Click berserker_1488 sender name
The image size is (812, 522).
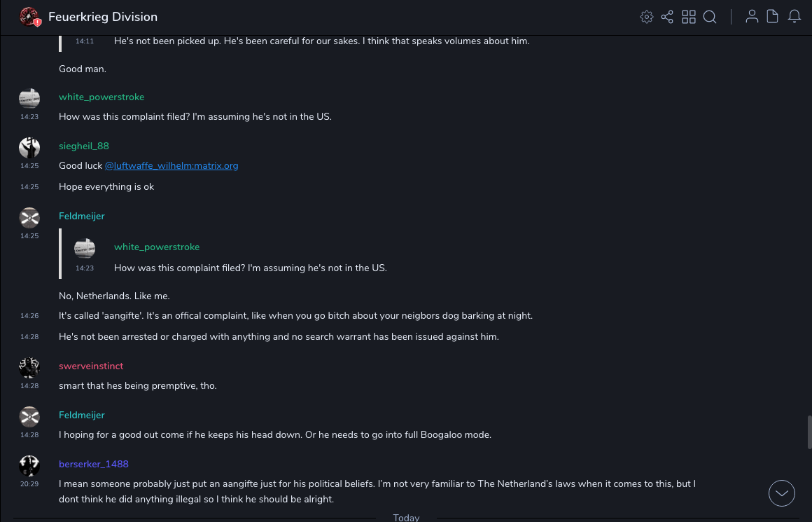tap(94, 464)
